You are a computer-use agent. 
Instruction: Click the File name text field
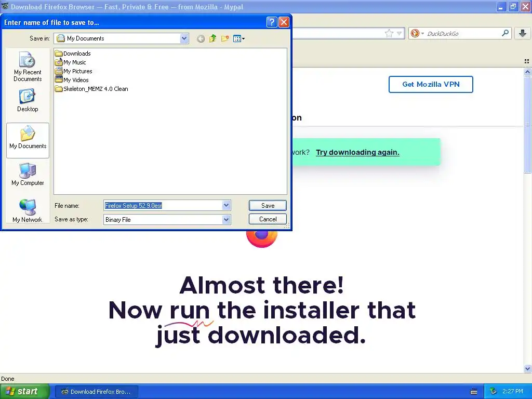(163, 205)
